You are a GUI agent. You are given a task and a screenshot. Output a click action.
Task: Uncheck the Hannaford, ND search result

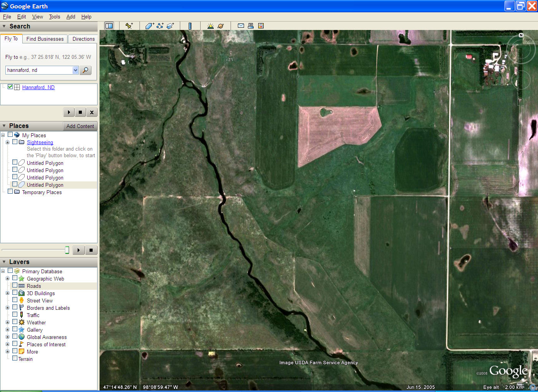[10, 87]
